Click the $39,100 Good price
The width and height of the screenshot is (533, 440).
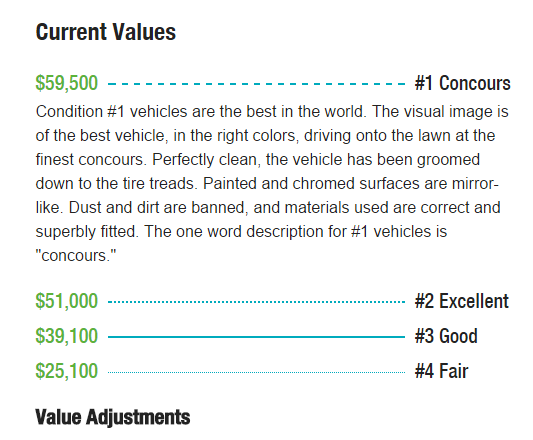(x=67, y=336)
